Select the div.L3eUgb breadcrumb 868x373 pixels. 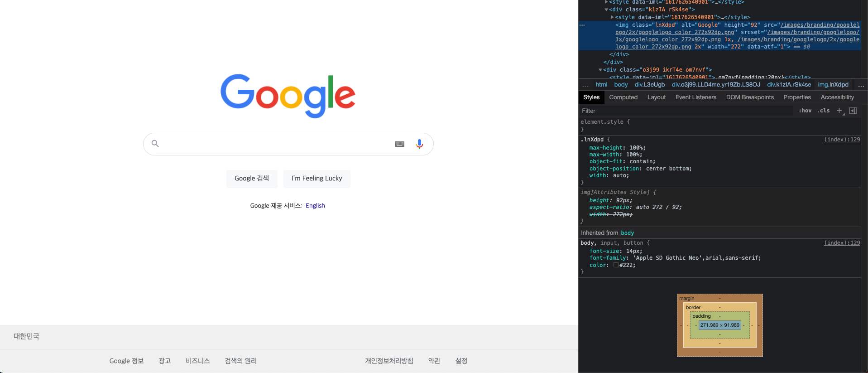(x=650, y=85)
